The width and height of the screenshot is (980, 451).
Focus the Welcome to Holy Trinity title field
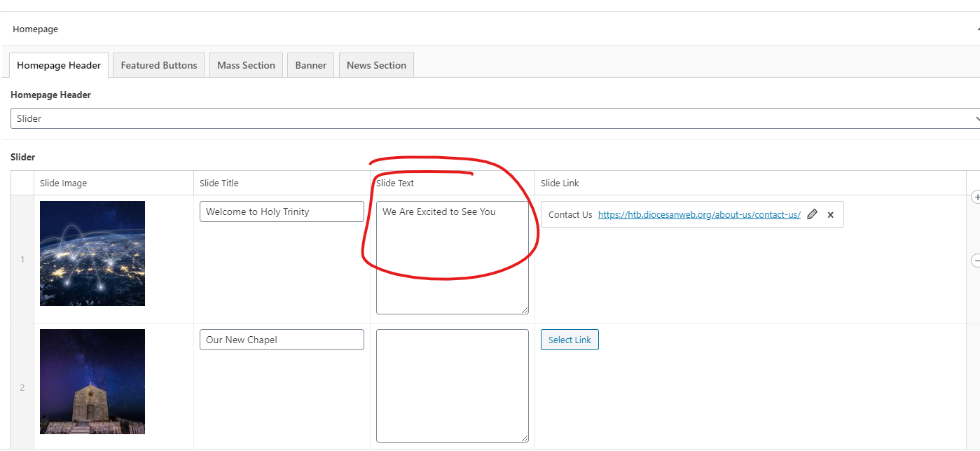point(282,211)
